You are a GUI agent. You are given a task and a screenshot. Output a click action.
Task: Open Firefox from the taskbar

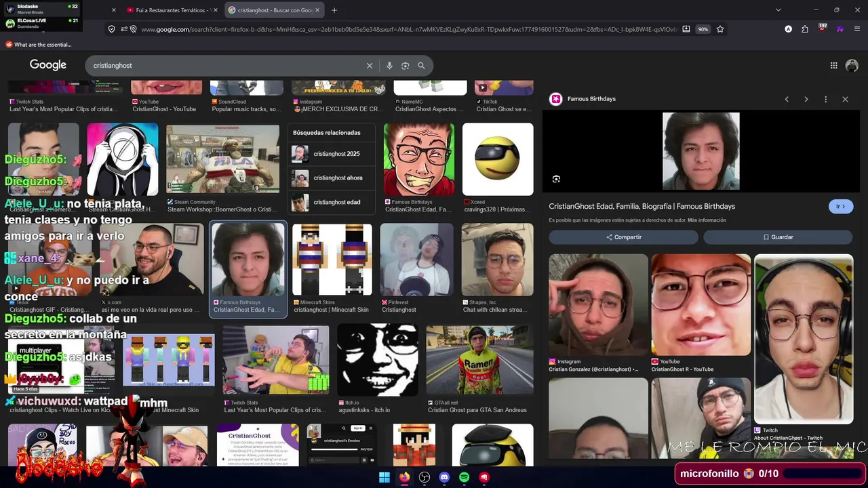coord(404,477)
